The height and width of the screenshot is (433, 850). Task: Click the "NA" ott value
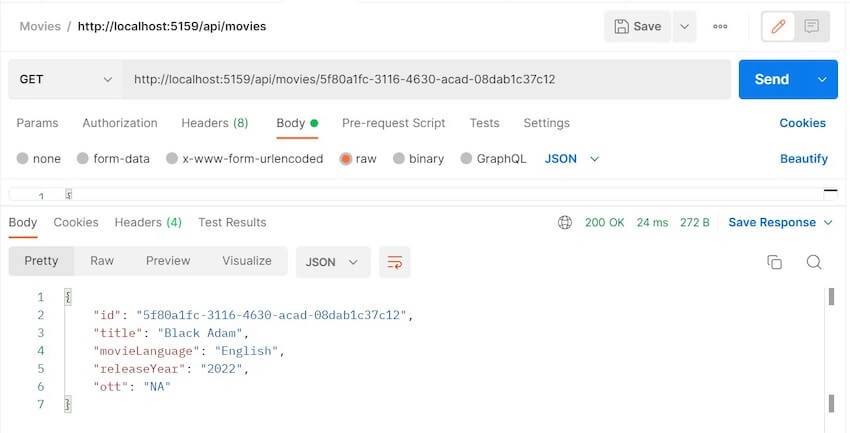click(157, 386)
